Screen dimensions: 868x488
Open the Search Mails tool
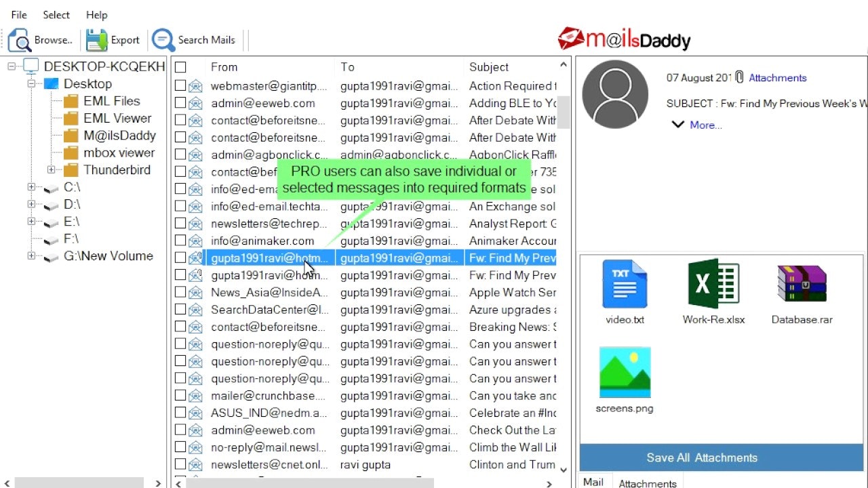(195, 39)
